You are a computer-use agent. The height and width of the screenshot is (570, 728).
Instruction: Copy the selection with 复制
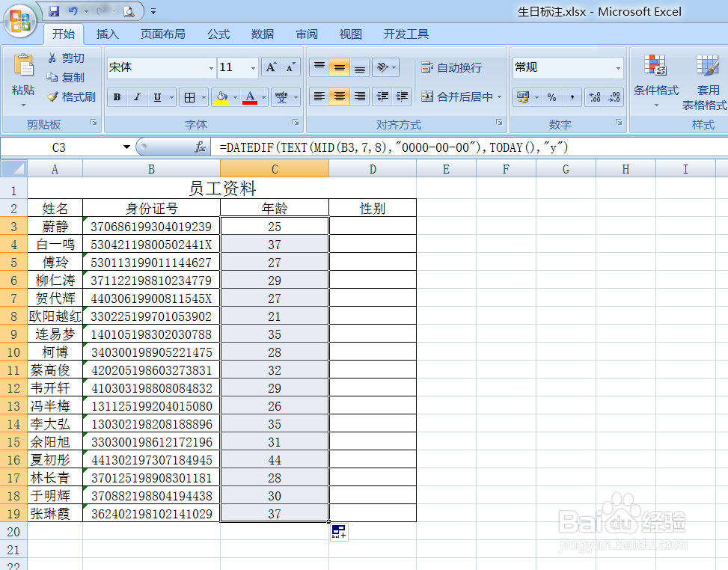pyautogui.click(x=66, y=78)
